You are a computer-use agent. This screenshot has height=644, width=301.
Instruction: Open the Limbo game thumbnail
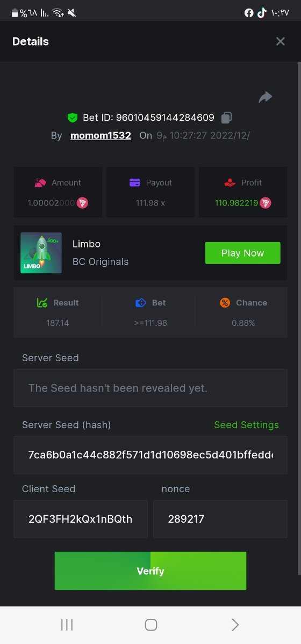pos(41,253)
